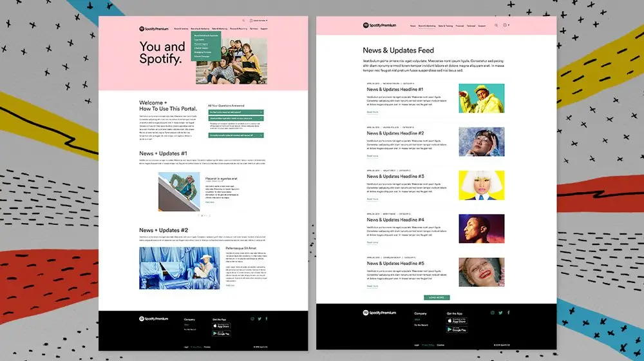Expand the first green FAQ accordion question
Screen dimensions: 644x361
(236, 112)
